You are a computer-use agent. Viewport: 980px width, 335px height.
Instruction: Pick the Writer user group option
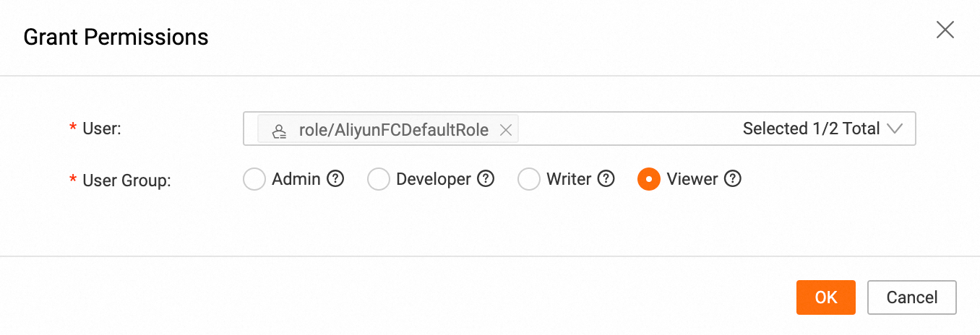529,179
